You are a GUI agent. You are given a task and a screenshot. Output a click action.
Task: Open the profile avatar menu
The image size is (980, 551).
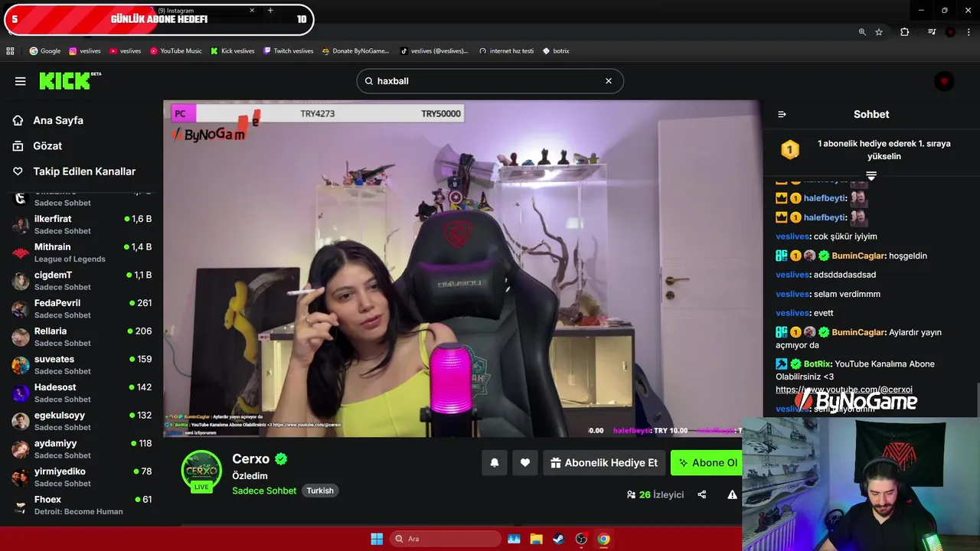coord(944,81)
